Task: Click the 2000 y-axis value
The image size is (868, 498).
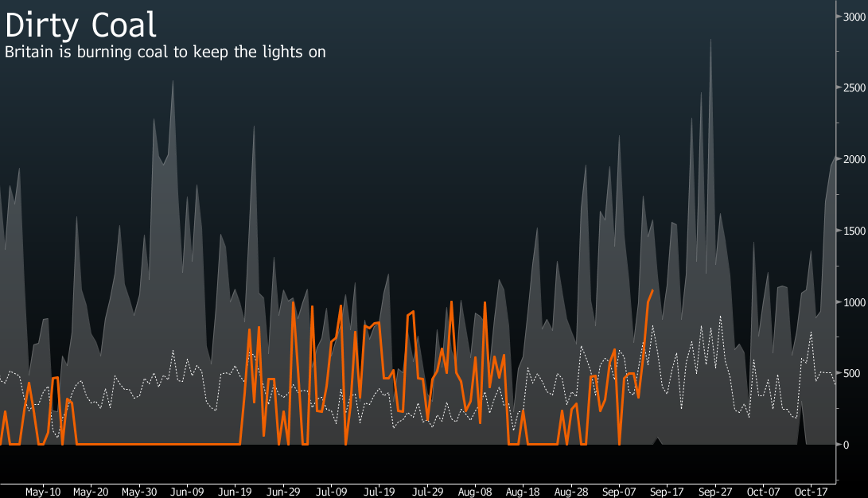Action: tap(854, 159)
